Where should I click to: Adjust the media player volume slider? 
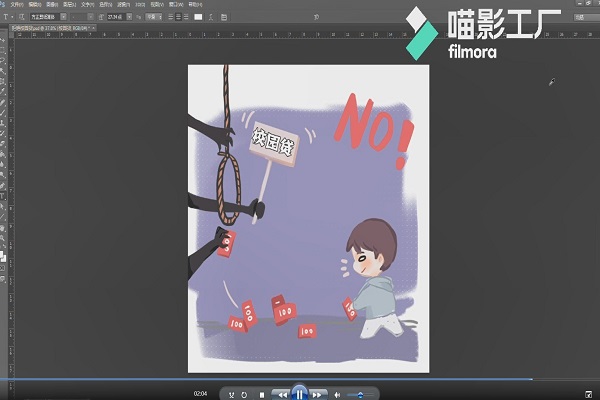point(360,394)
